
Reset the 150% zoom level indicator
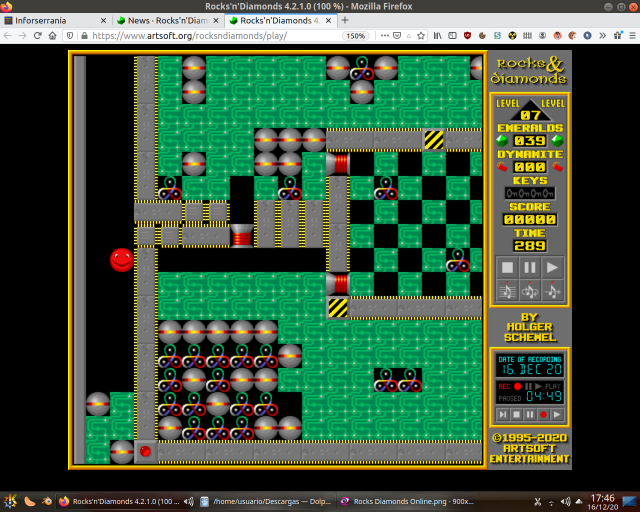(356, 36)
